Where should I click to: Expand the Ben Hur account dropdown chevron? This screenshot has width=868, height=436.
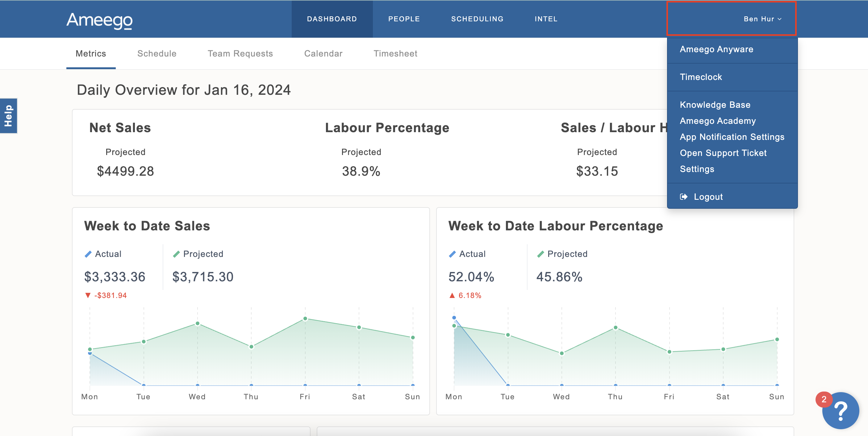pos(780,19)
